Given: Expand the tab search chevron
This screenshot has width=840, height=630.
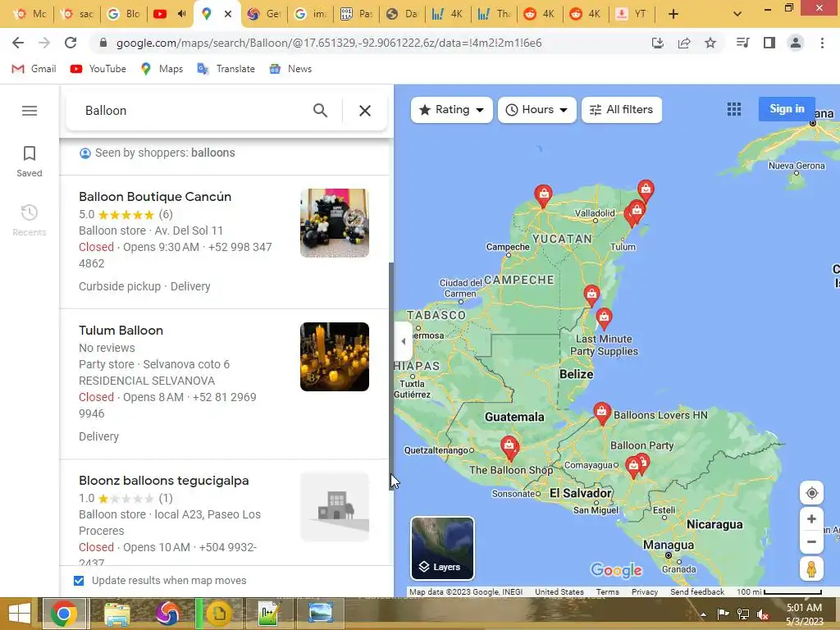Looking at the screenshot, I should pos(737,14).
